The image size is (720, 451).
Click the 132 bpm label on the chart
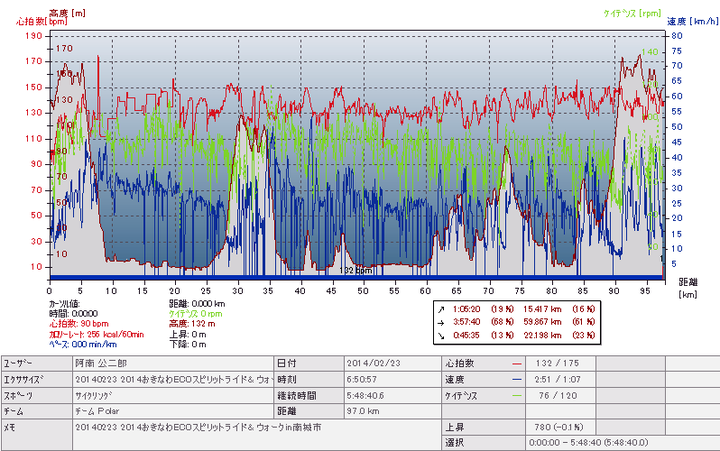click(356, 271)
